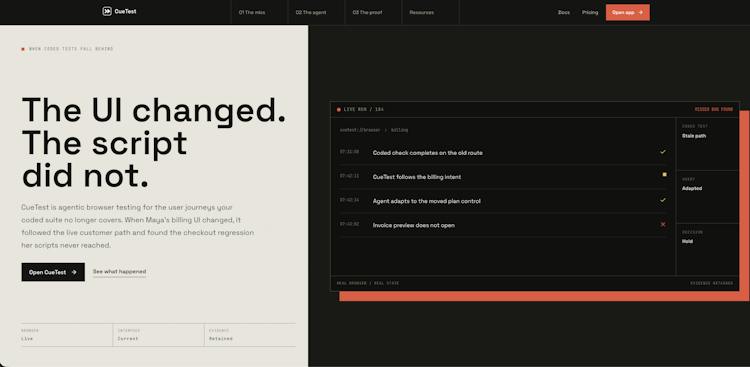Click the 'CueTest' brand name in header
Viewport: 750px width, 367px height.
tap(125, 11)
